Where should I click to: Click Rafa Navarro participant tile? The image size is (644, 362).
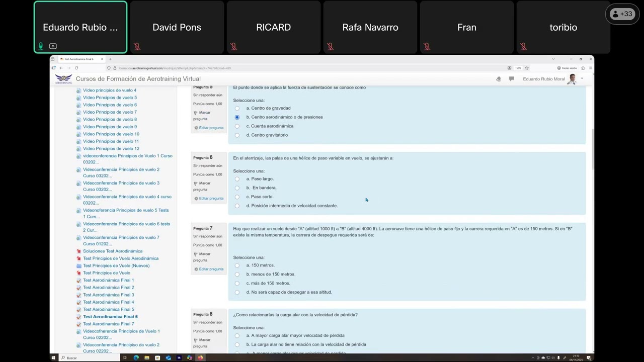370,27
